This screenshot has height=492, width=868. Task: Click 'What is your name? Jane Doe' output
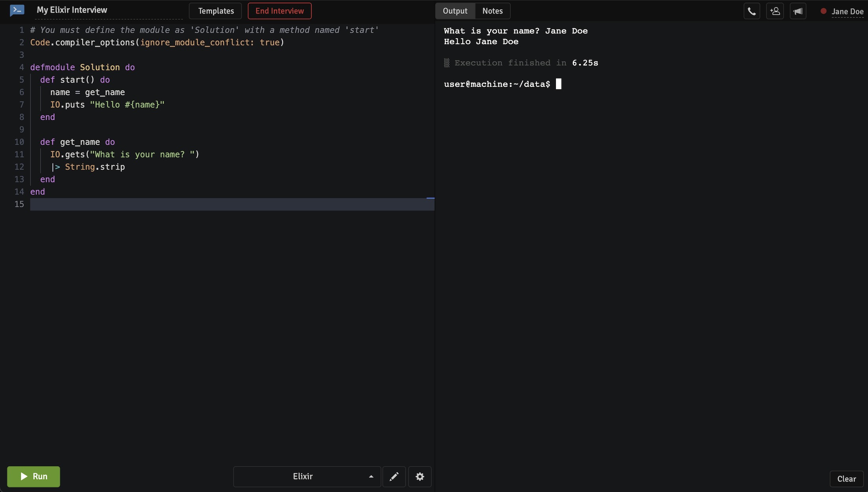(x=516, y=31)
